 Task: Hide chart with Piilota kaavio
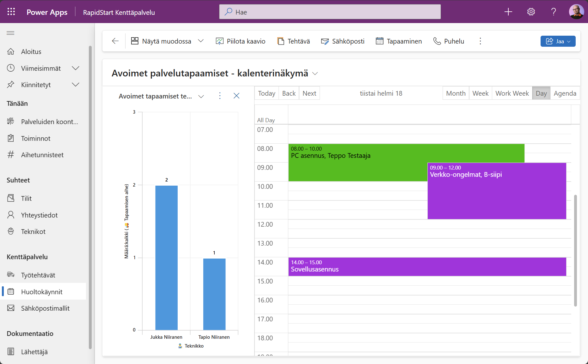tap(241, 41)
